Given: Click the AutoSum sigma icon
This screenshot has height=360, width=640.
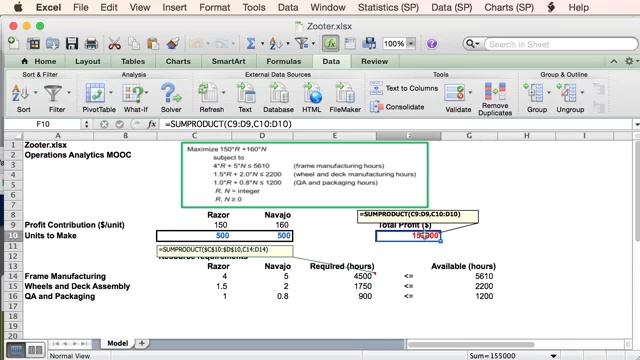Looking at the screenshot, I should (251, 43).
